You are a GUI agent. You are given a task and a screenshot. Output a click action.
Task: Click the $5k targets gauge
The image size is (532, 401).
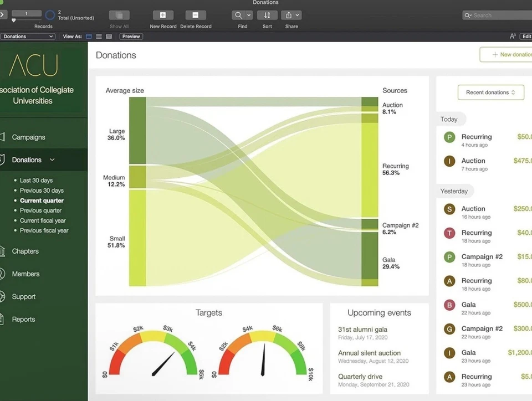(153, 353)
